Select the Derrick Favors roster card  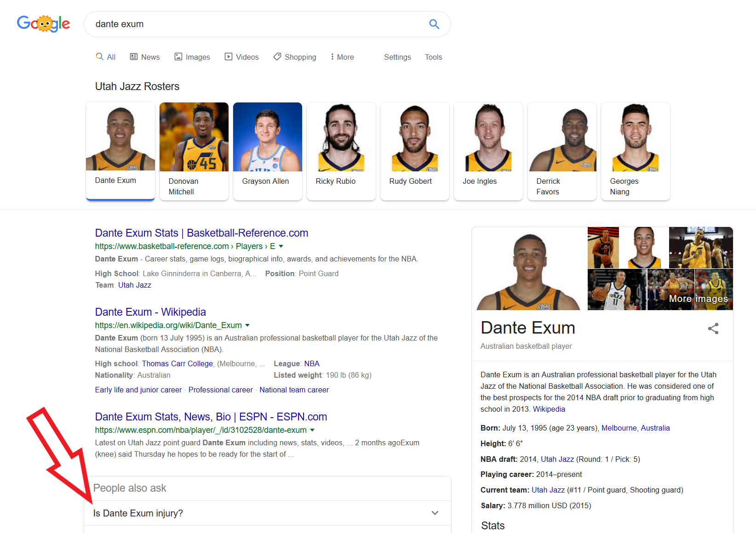tap(562, 151)
